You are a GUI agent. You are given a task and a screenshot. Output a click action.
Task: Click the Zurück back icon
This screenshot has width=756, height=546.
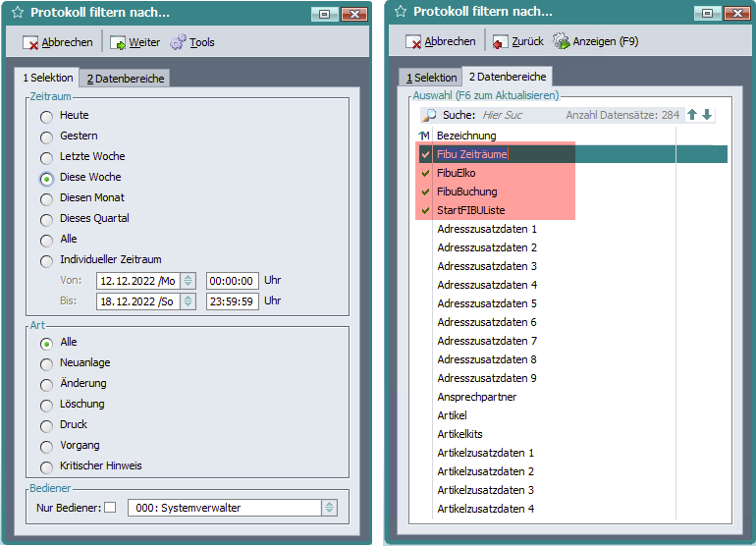coord(501,42)
